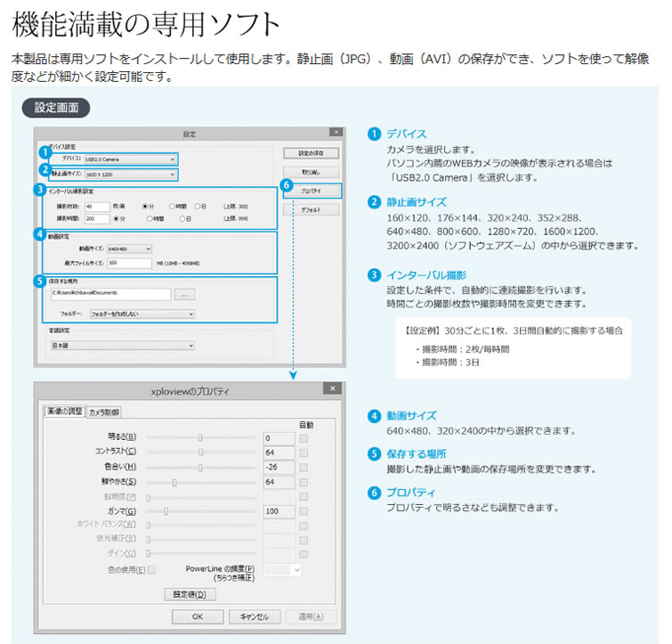Click the 設定画面 label pill
The width and height of the screenshot is (672, 644).
tap(56, 108)
